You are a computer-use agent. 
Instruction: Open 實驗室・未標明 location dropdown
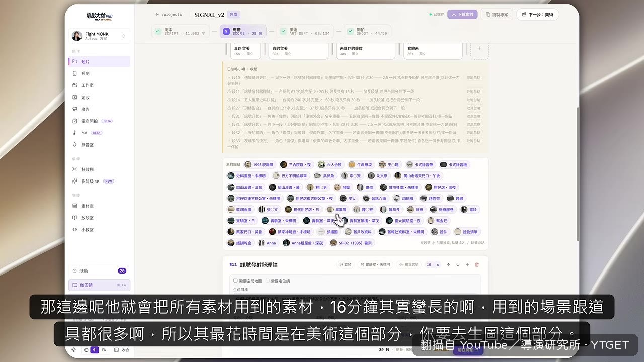[375, 264]
